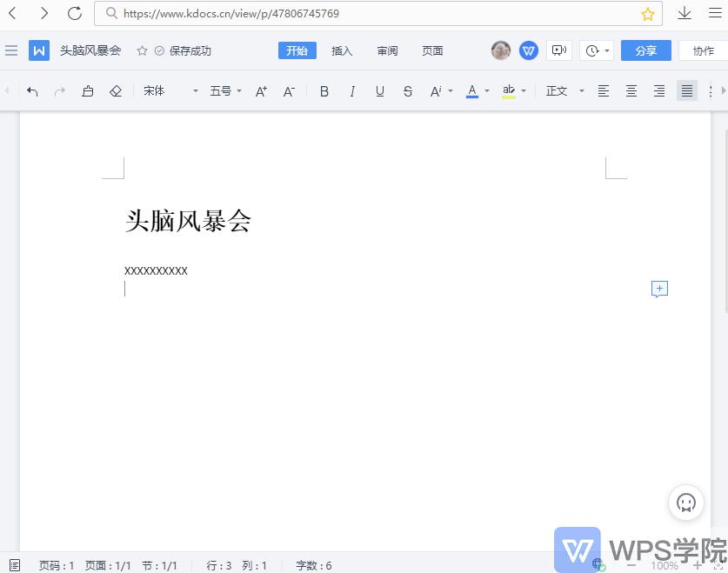Open document history via clock icon

click(x=591, y=50)
